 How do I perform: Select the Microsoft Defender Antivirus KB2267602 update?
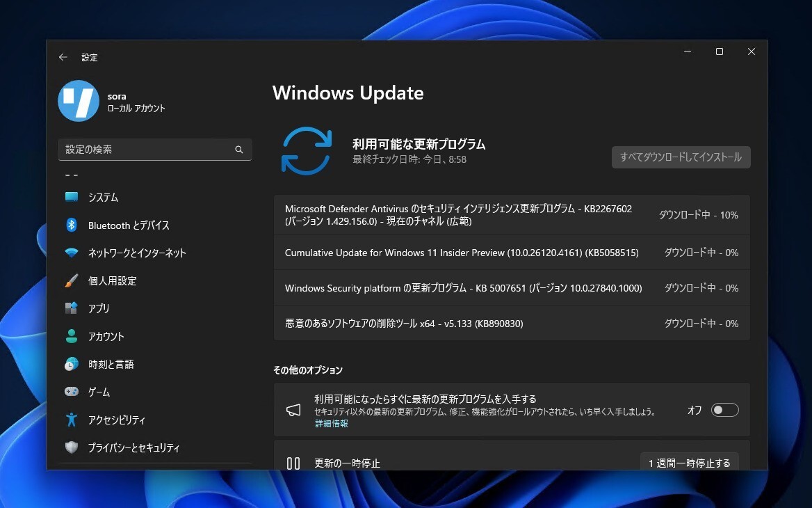512,214
